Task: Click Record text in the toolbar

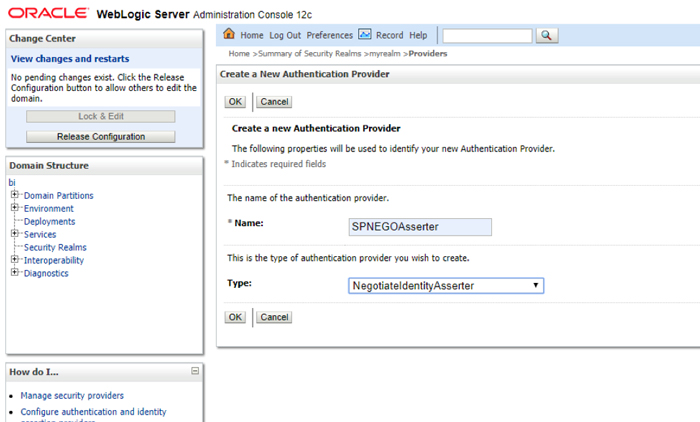Action: (x=389, y=35)
